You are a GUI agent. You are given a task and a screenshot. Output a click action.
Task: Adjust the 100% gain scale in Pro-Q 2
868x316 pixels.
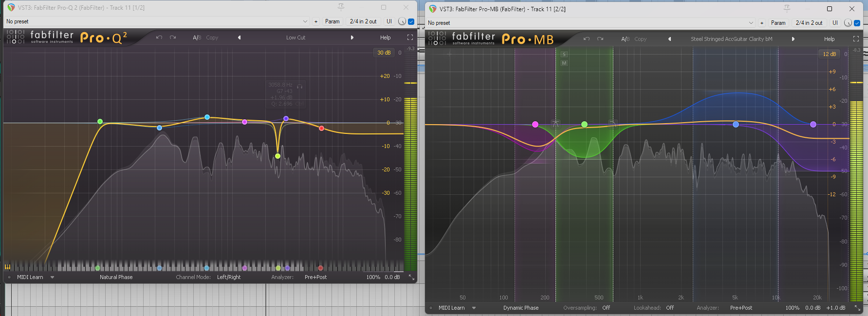(373, 277)
